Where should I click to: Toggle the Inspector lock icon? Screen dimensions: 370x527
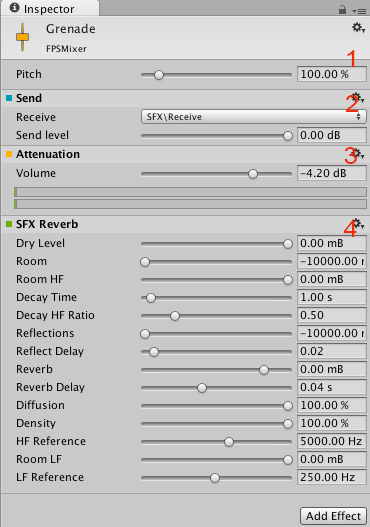pos(342,10)
